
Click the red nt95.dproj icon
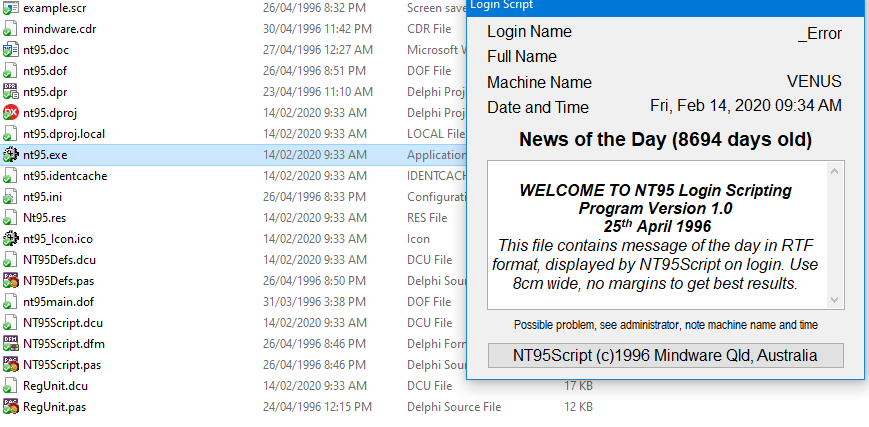[11, 113]
